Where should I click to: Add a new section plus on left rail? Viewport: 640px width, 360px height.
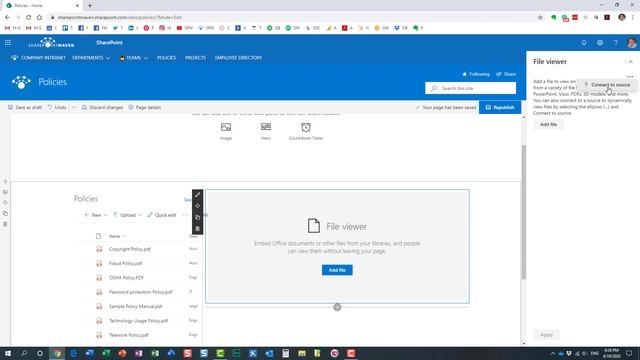click(x=5, y=182)
